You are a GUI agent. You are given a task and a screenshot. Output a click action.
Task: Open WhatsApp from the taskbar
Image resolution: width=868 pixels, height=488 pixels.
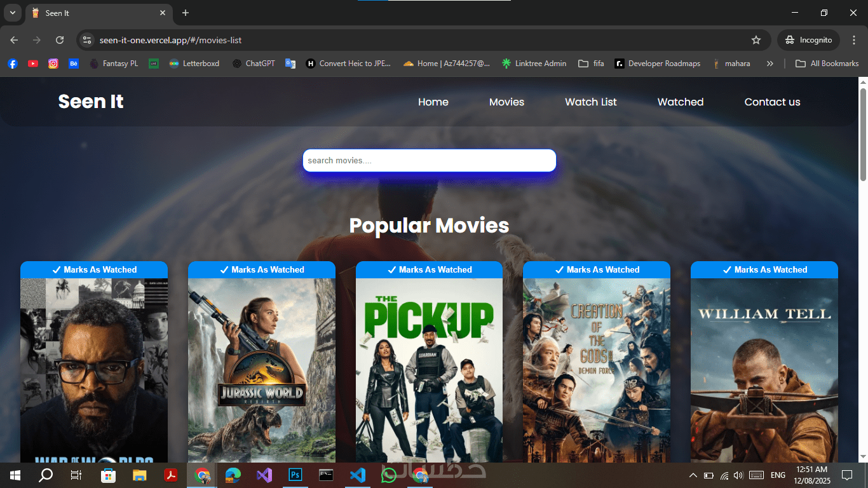(x=389, y=475)
